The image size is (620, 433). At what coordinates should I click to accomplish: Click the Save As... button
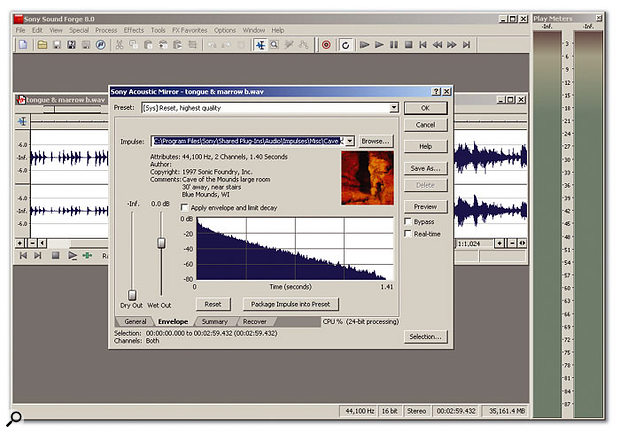pyautogui.click(x=425, y=168)
